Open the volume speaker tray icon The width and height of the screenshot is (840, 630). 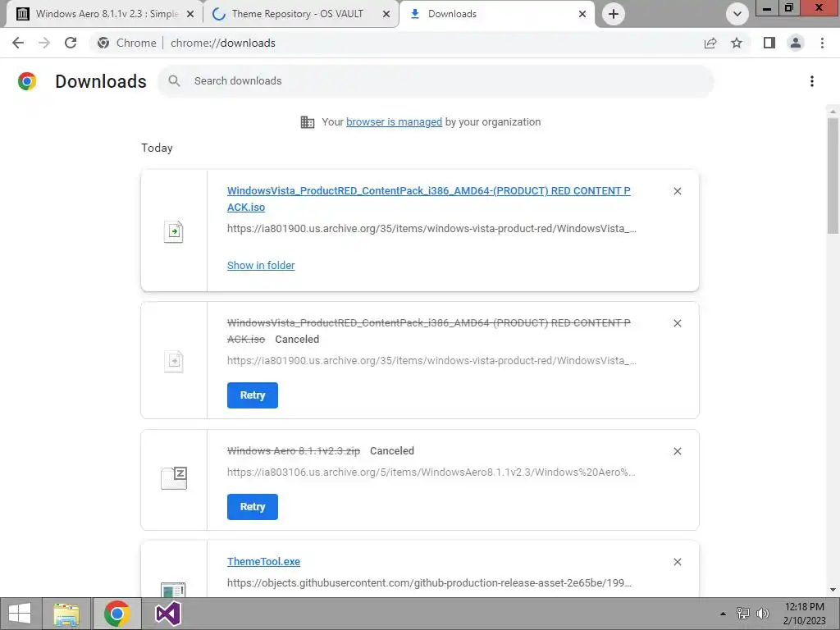click(x=762, y=614)
